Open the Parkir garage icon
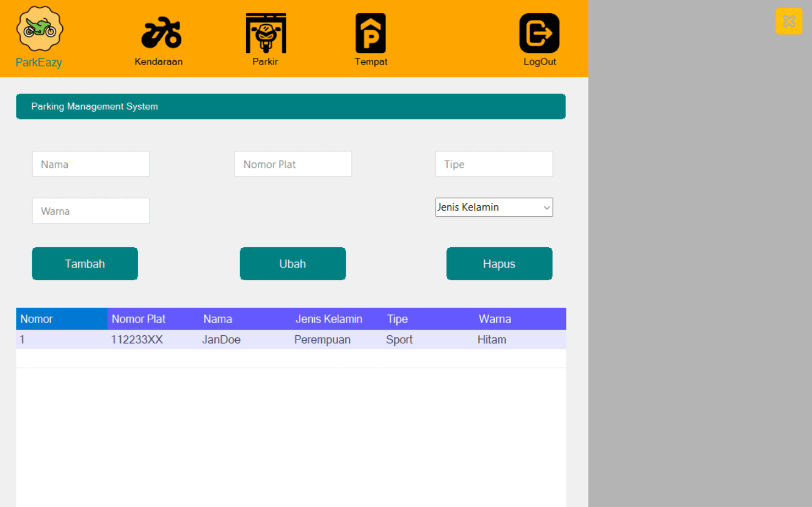 click(x=266, y=33)
